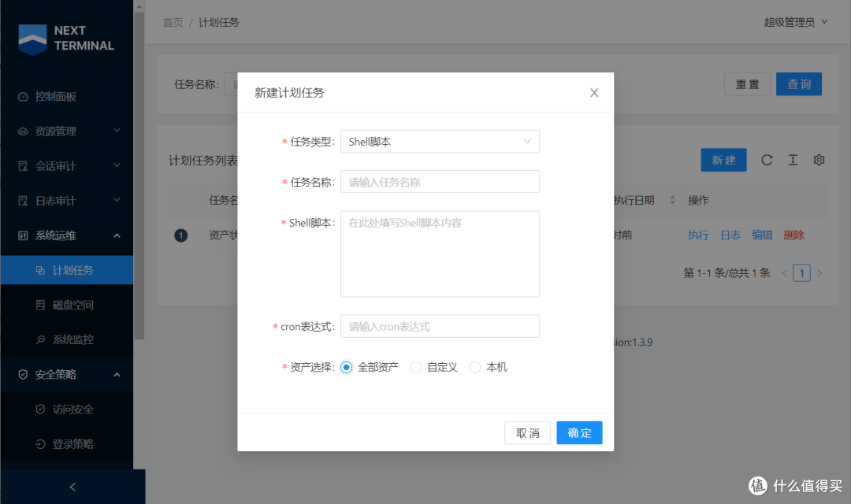Select the 本机 radio option

click(475, 367)
